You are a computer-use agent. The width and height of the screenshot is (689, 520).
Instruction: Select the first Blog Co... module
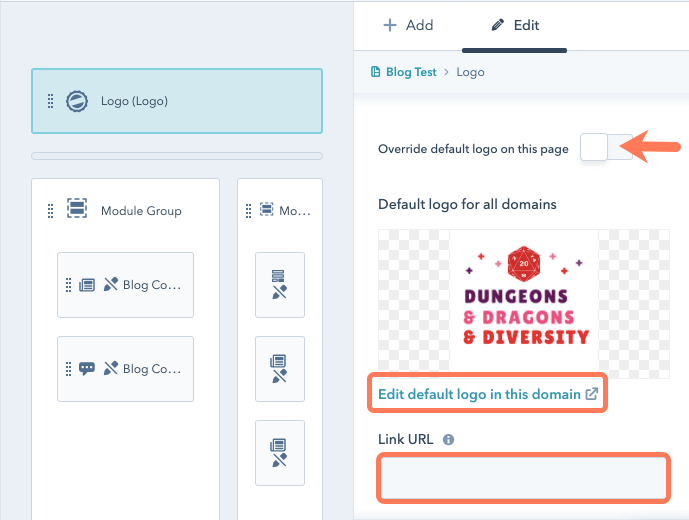coord(125,285)
